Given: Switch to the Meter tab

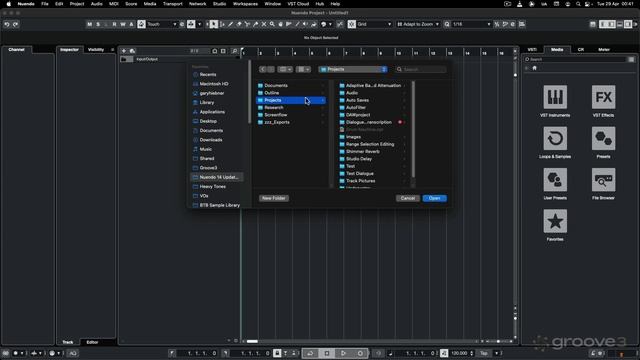Looking at the screenshot, I should point(604,50).
